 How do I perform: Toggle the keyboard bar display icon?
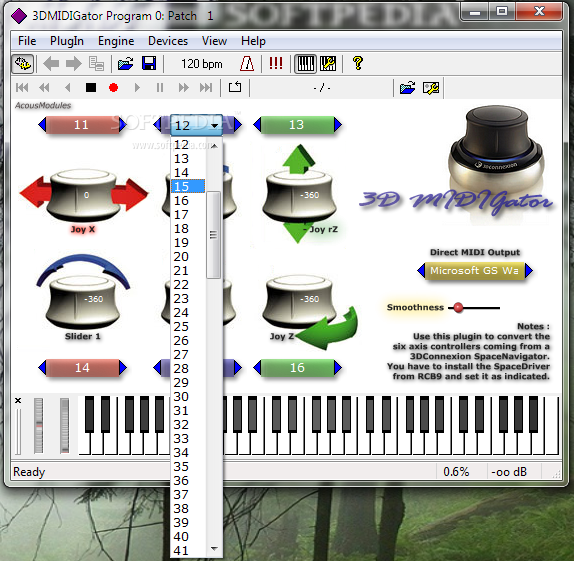tap(305, 64)
